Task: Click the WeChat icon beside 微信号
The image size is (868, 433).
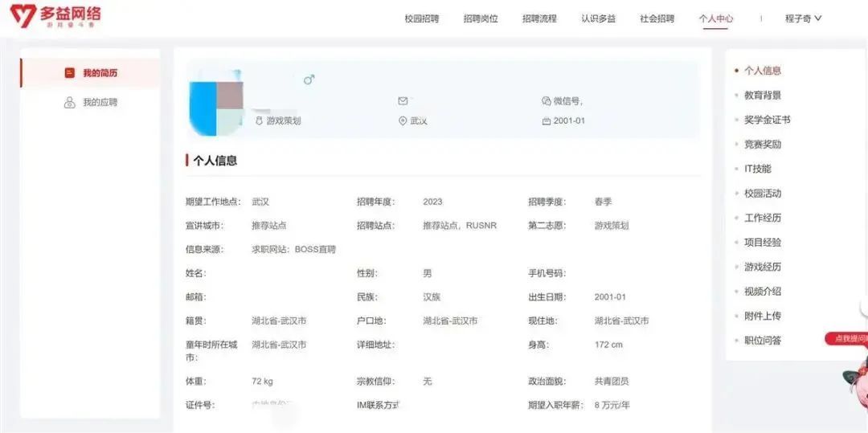Action: 547,101
